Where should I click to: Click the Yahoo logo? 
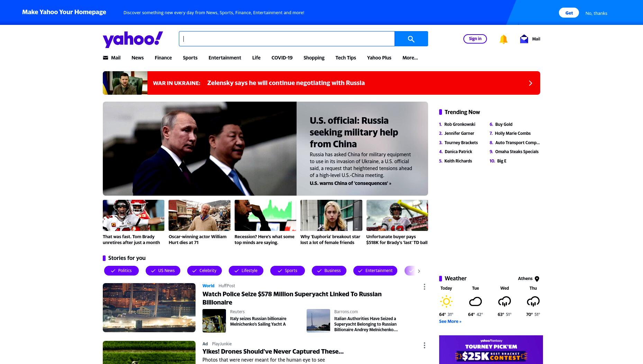click(x=133, y=39)
